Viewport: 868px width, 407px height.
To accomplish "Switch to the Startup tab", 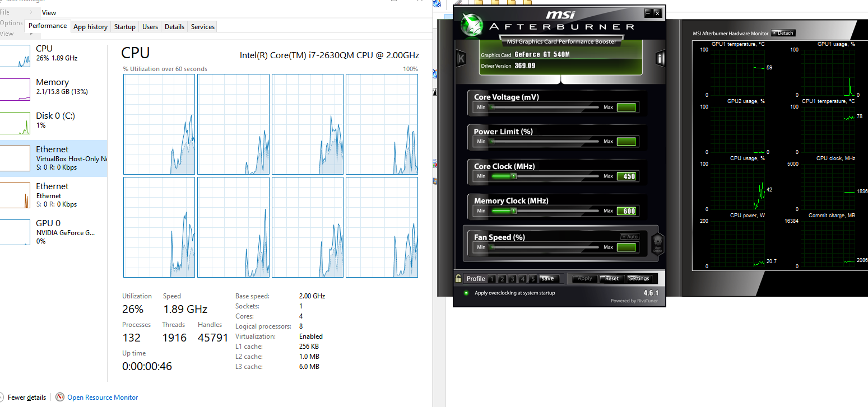I will (x=124, y=27).
